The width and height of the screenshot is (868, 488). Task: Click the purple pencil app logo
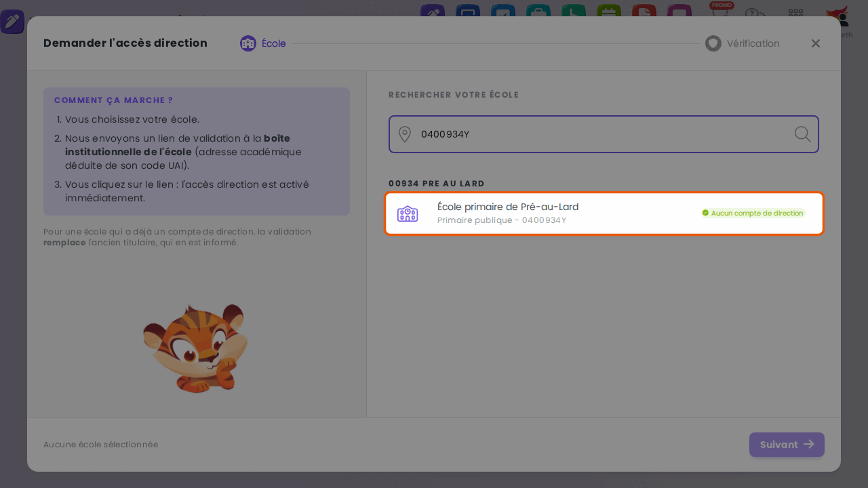[12, 22]
